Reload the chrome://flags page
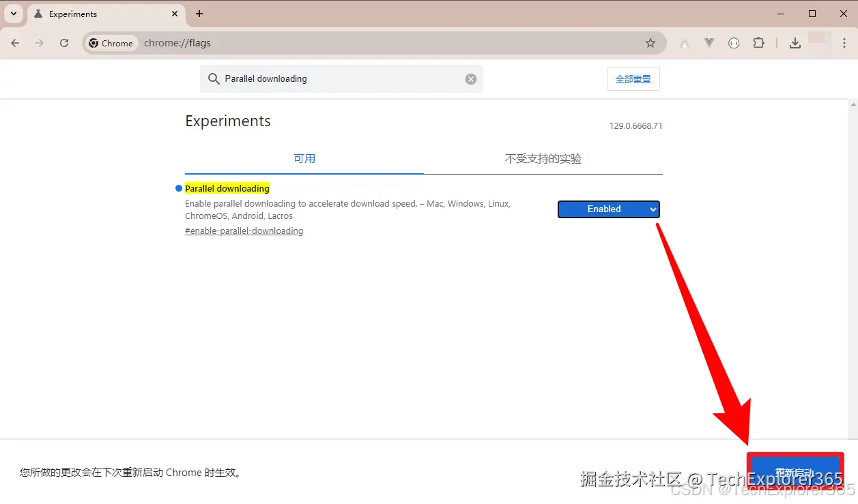 pos(64,43)
